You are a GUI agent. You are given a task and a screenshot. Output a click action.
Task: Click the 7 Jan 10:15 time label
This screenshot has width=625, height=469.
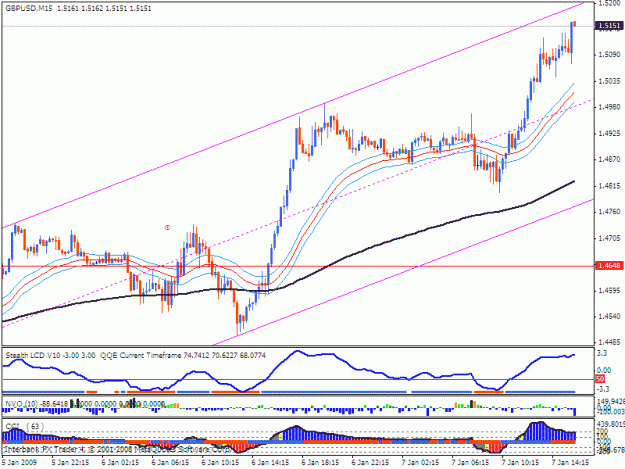click(x=521, y=463)
